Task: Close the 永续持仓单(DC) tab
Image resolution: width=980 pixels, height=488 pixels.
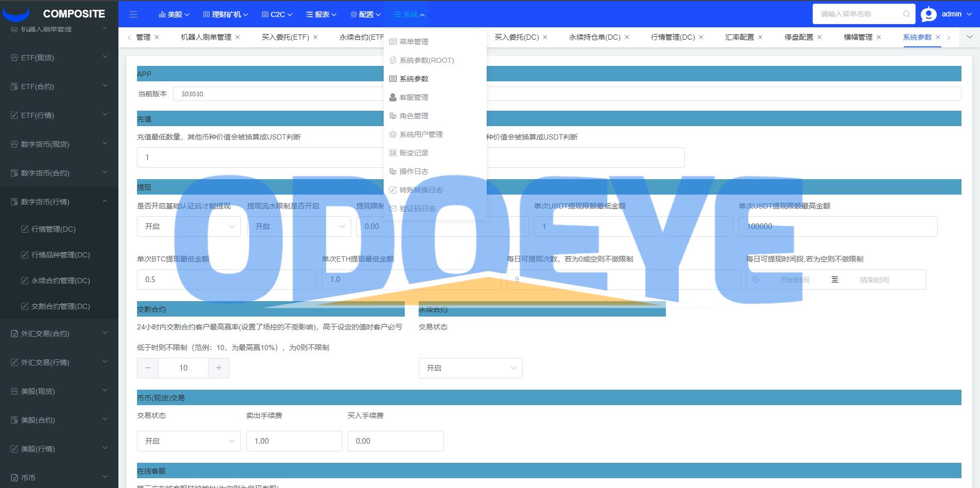Action: coord(627,37)
